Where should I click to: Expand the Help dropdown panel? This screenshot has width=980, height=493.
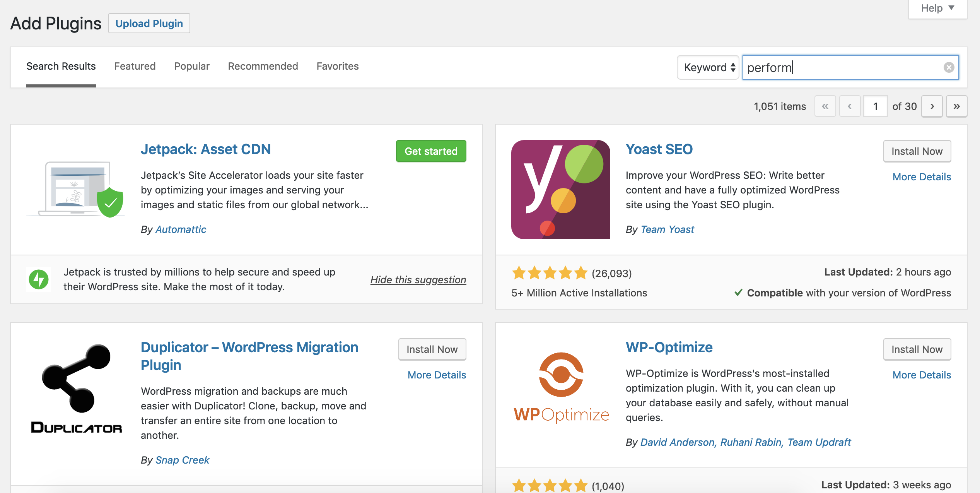pos(937,8)
